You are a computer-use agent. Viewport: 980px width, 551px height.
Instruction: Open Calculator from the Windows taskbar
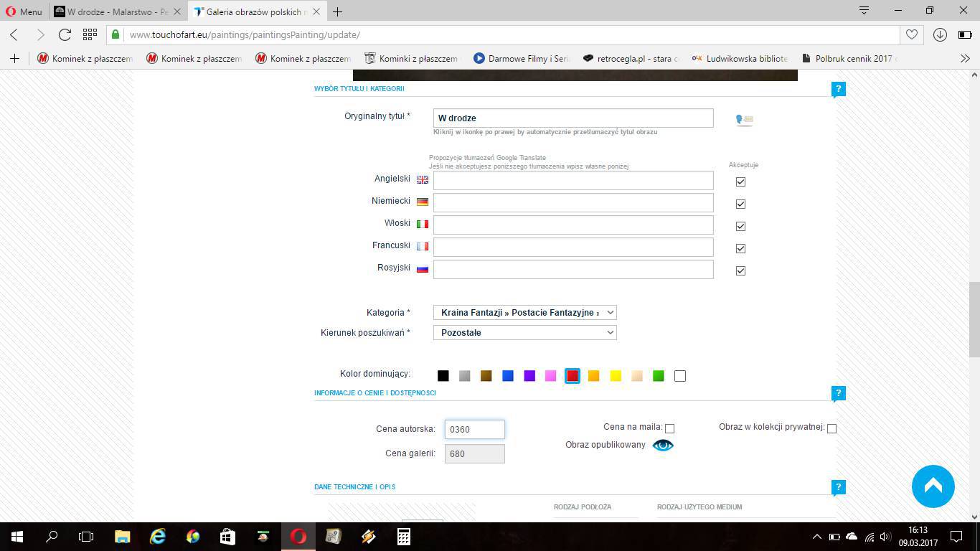point(404,536)
